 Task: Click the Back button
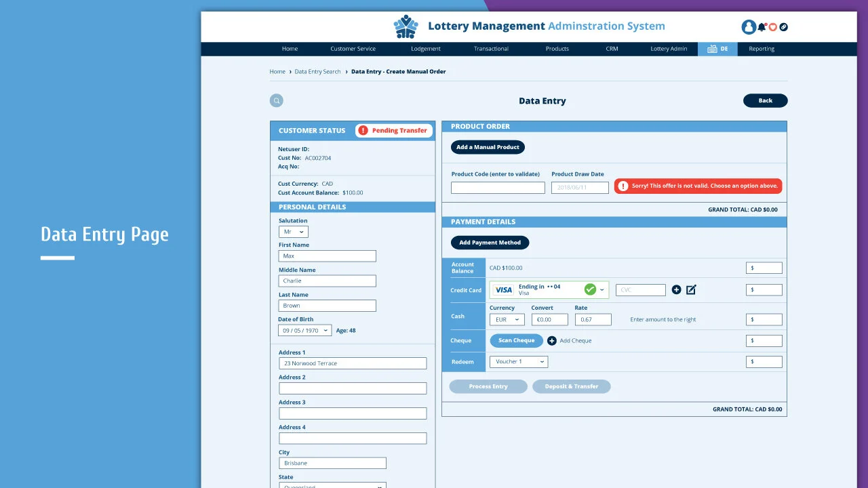(x=765, y=100)
